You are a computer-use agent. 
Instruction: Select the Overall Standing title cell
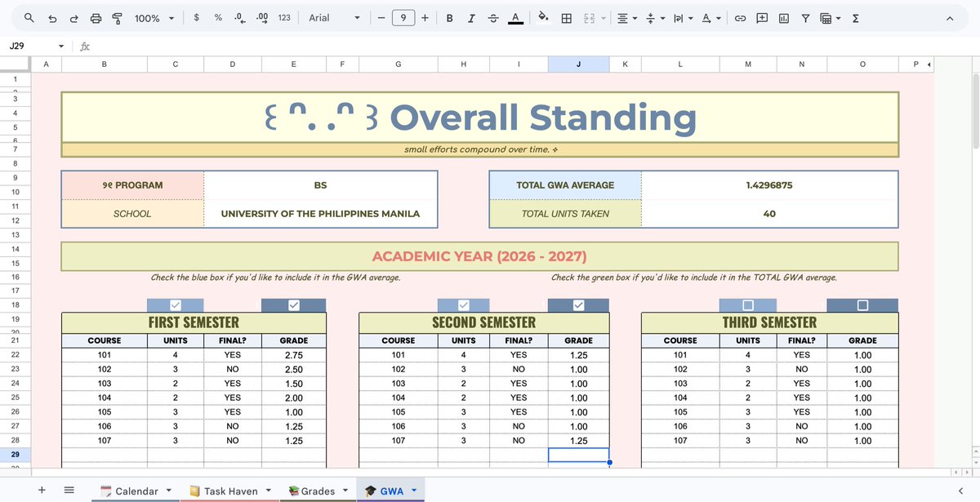(x=479, y=118)
